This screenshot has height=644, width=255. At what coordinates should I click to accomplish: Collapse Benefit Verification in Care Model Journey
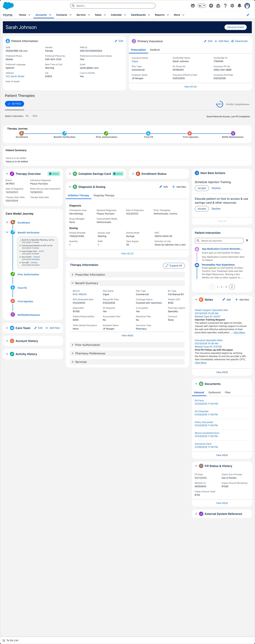point(7,232)
